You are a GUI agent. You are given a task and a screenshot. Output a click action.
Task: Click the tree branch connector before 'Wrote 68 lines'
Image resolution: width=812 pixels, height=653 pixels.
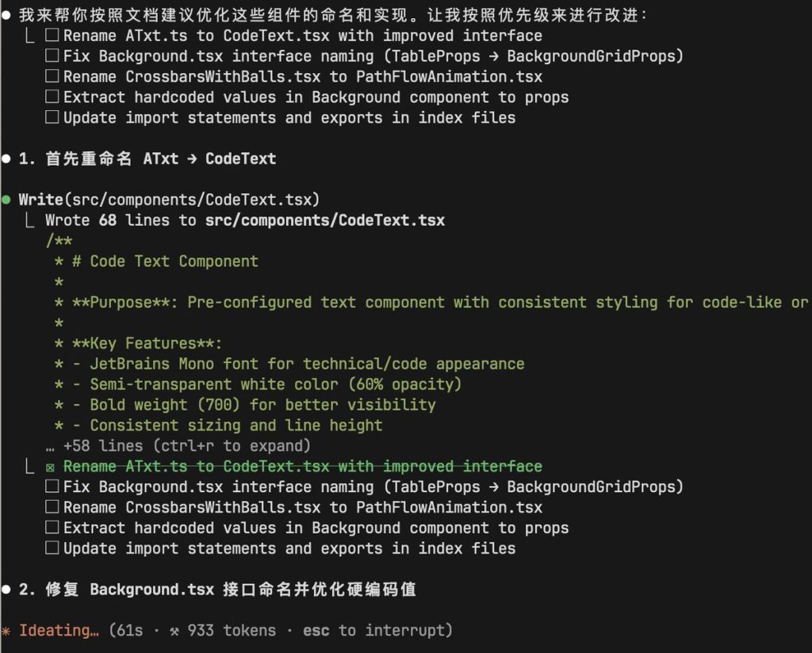click(29, 220)
